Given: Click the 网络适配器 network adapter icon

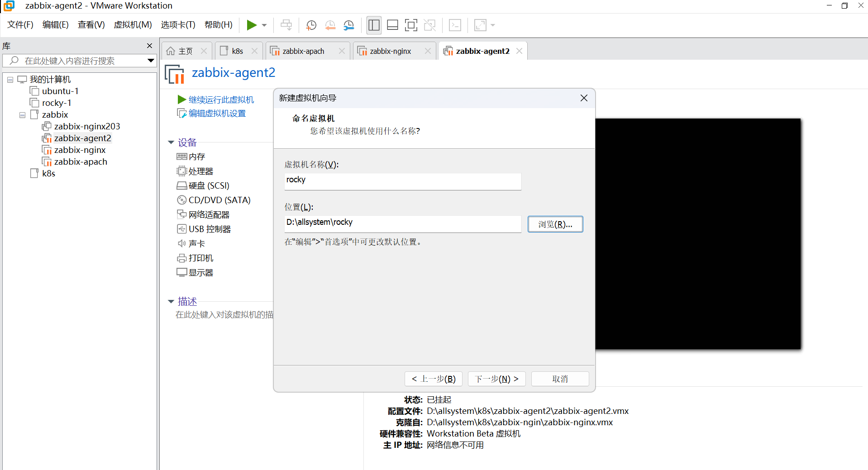Looking at the screenshot, I should (181, 214).
